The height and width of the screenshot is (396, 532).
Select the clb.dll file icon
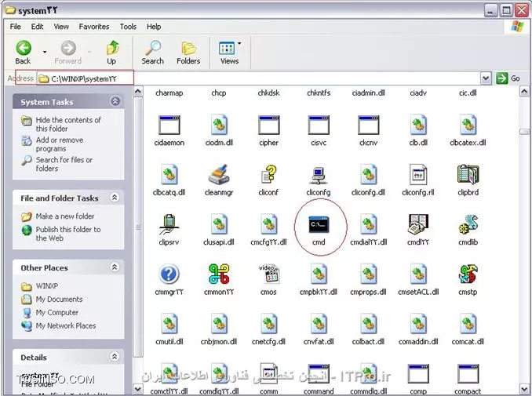(x=418, y=125)
